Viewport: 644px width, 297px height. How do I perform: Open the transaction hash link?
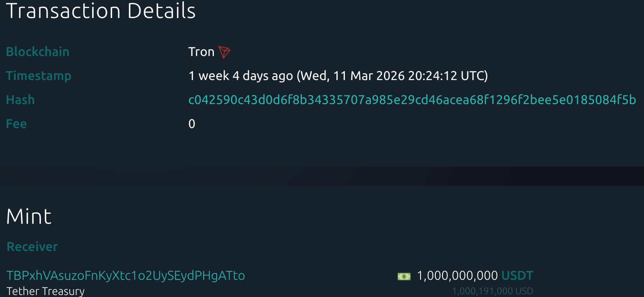pos(412,100)
